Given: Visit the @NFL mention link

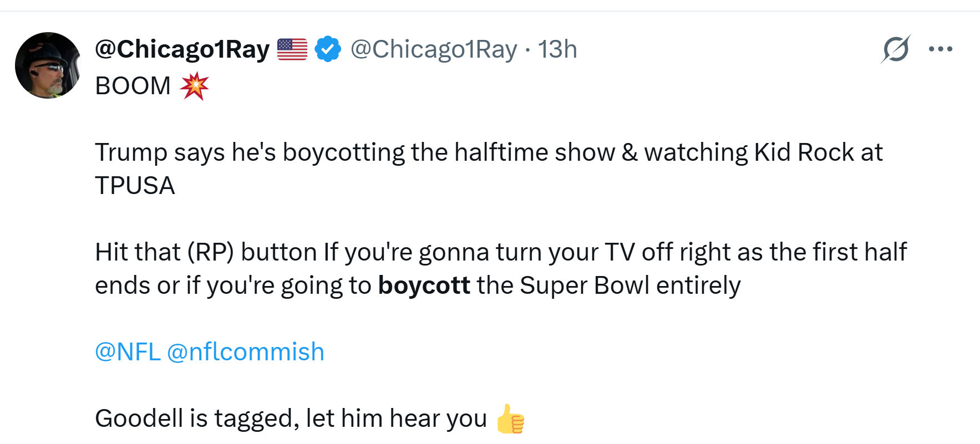Looking at the screenshot, I should pos(128,352).
